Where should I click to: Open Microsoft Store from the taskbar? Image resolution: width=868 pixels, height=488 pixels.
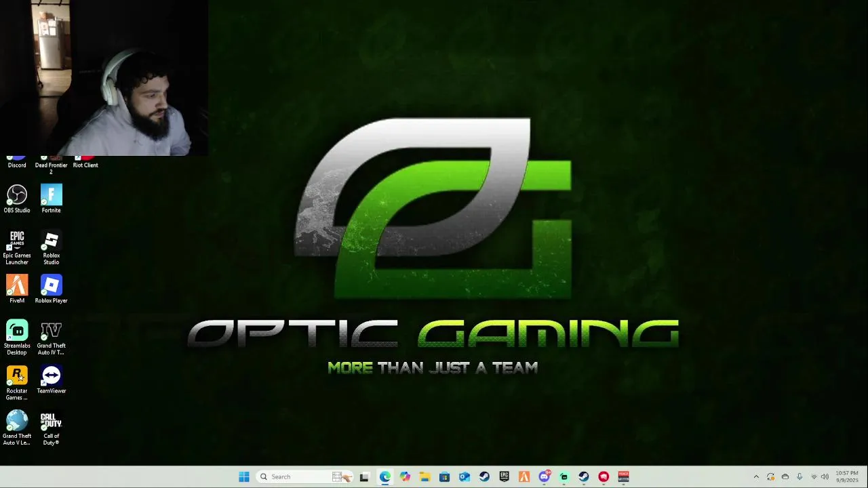pos(444,476)
